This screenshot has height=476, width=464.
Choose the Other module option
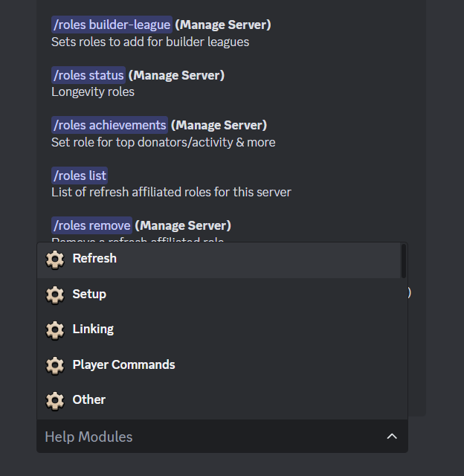tap(89, 399)
